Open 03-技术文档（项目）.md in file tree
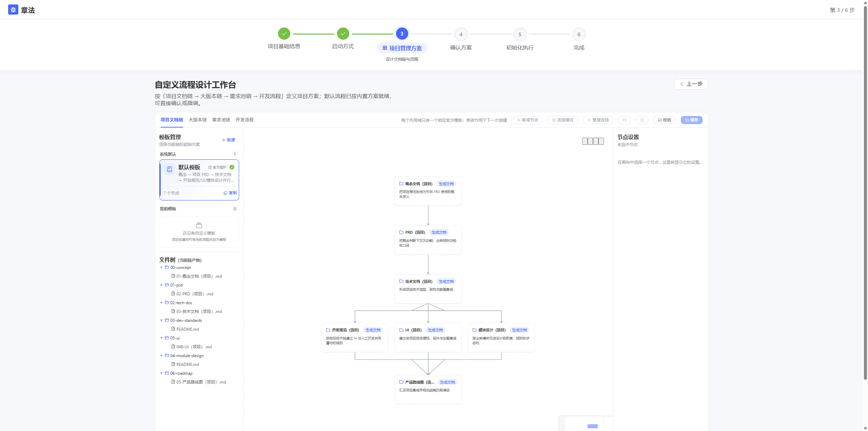 pyautogui.click(x=199, y=312)
